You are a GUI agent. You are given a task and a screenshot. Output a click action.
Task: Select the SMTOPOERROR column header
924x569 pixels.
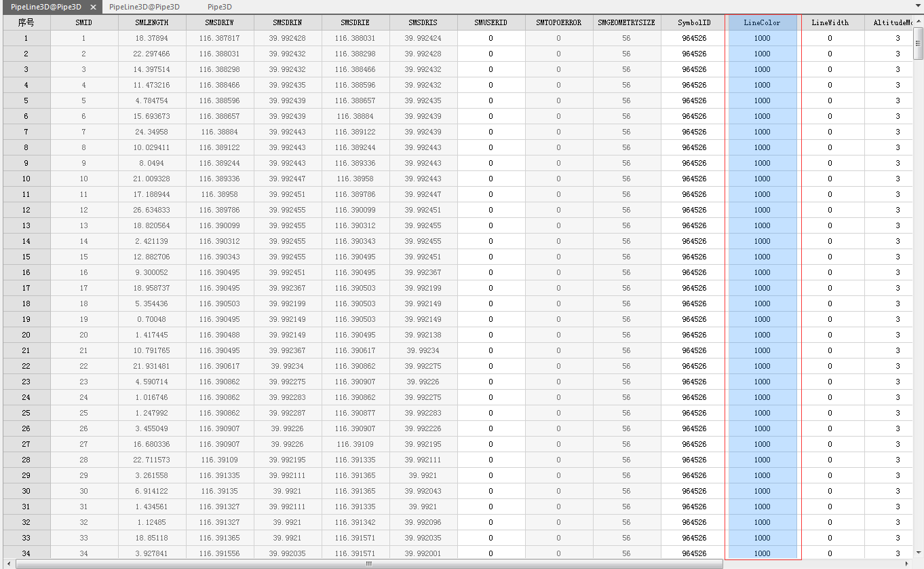point(559,22)
